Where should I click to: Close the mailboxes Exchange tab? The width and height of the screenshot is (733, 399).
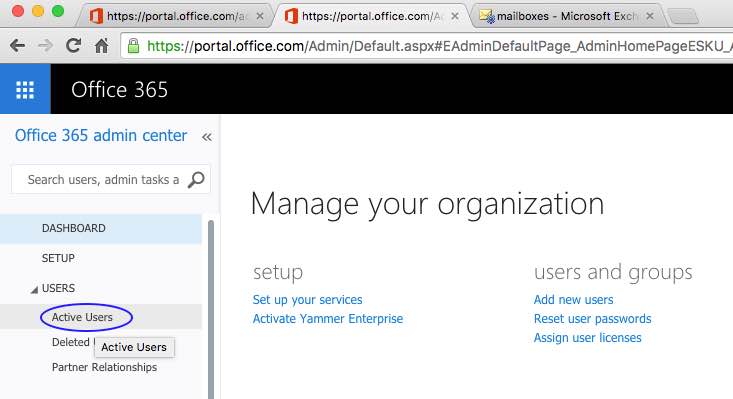click(x=650, y=16)
